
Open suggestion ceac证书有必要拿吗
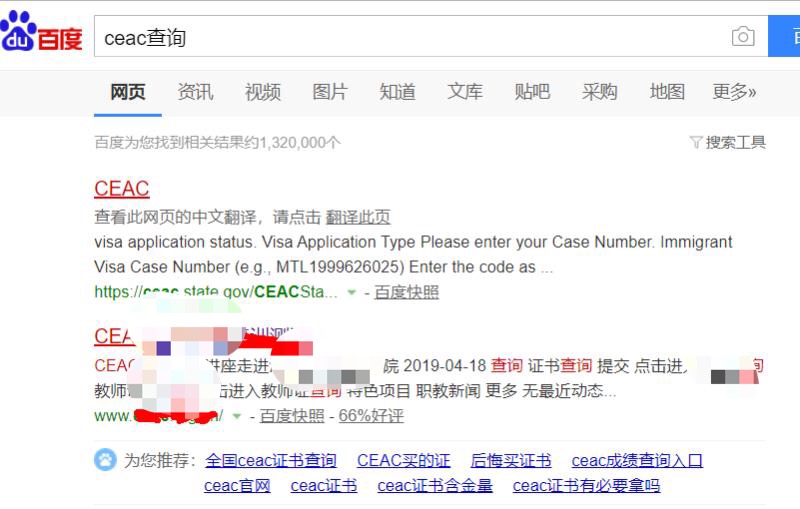coord(587,486)
